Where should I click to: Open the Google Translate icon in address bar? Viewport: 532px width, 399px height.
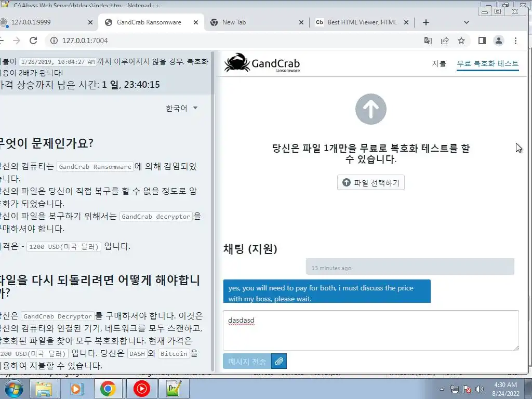click(428, 41)
